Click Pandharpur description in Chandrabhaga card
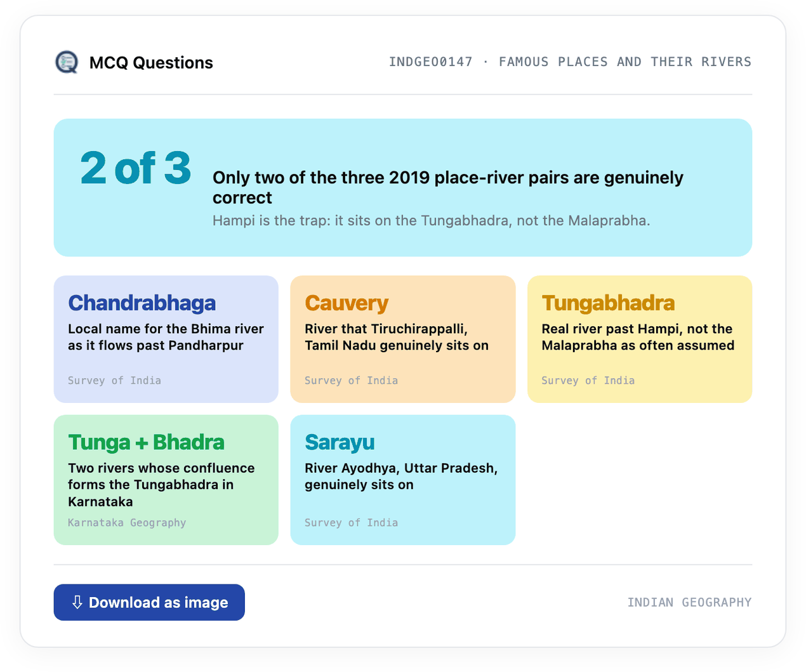 coord(166,337)
